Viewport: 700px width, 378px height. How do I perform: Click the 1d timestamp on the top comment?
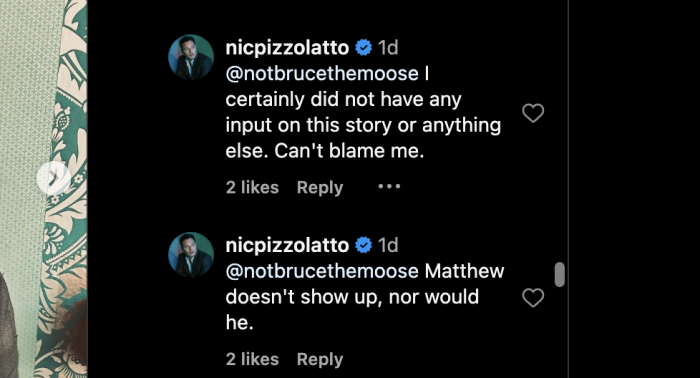tap(388, 48)
